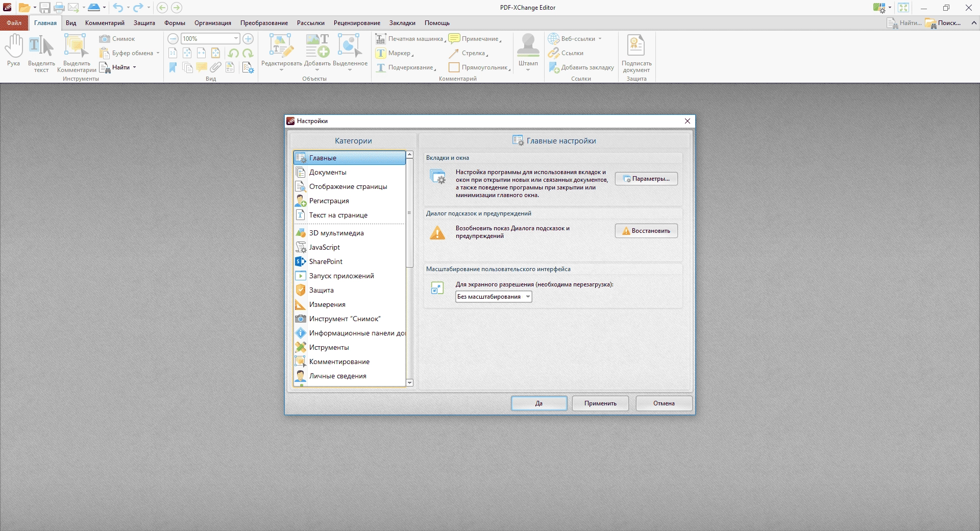Image resolution: width=980 pixels, height=531 pixels.
Task: Click the Undo arrow
Action: (118, 8)
